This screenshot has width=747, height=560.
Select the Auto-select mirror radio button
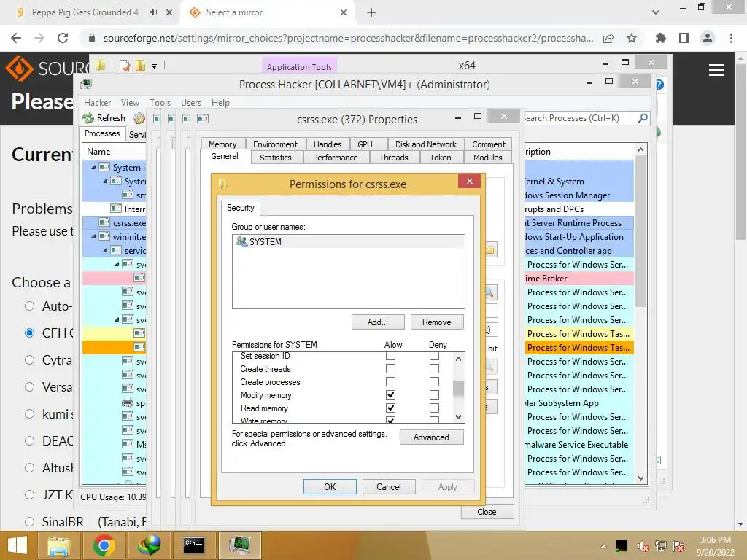coord(29,306)
